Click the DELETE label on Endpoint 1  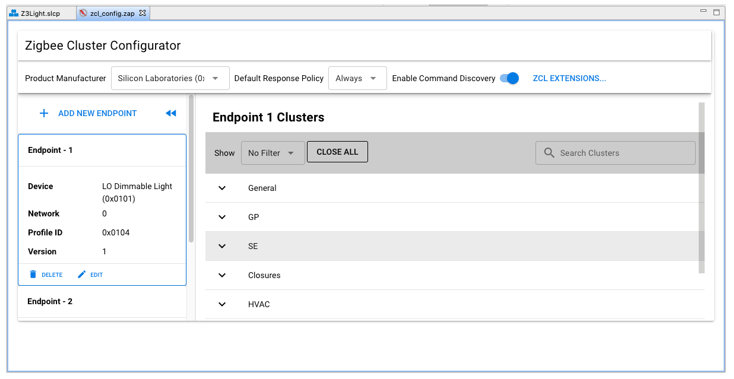click(51, 275)
